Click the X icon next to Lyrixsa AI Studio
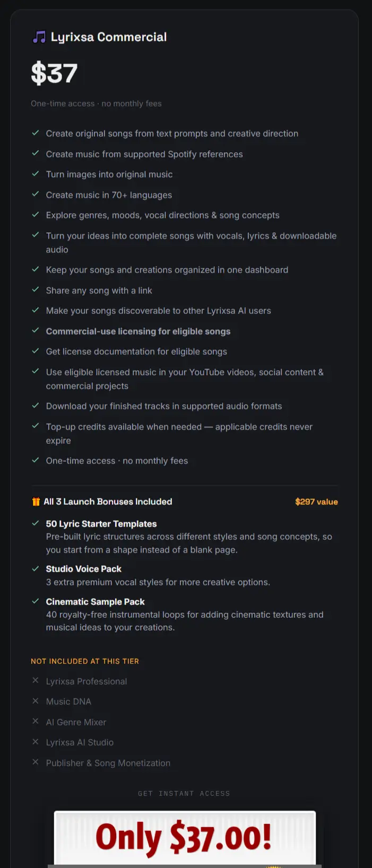Viewport: 372px width, 868px height. pos(36,742)
